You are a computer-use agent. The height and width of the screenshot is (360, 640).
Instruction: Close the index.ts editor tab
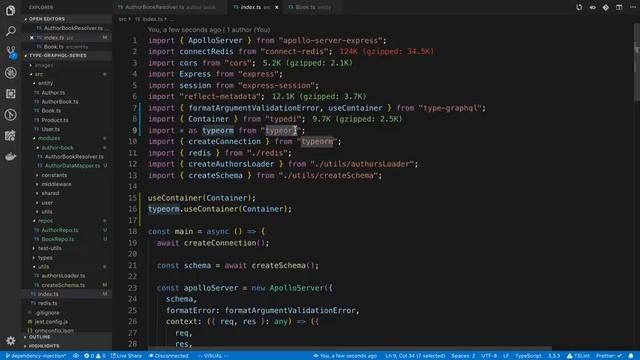click(x=276, y=7)
